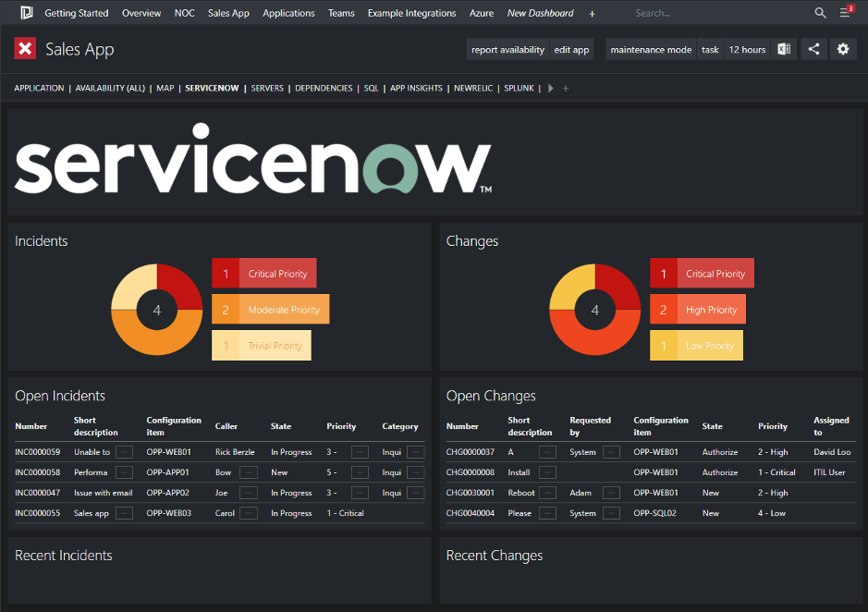Viewport: 868px width, 612px height.
Task: Click the Incidents donut chart center
Action: 157,310
